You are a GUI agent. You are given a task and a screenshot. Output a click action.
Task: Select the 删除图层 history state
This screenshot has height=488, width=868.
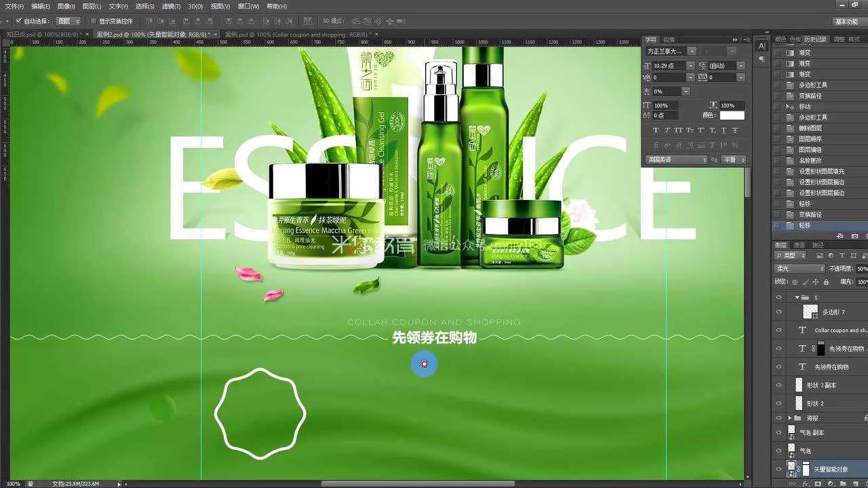820,128
